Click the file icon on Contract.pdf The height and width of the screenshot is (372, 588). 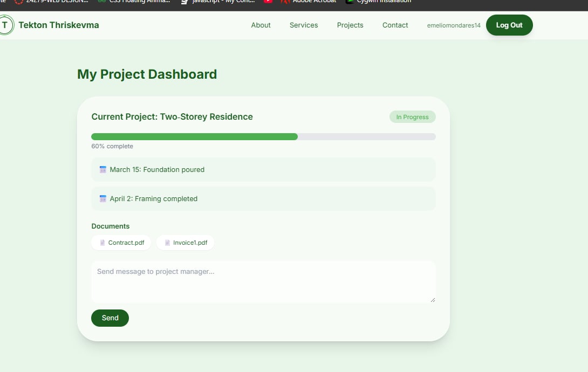tap(102, 243)
